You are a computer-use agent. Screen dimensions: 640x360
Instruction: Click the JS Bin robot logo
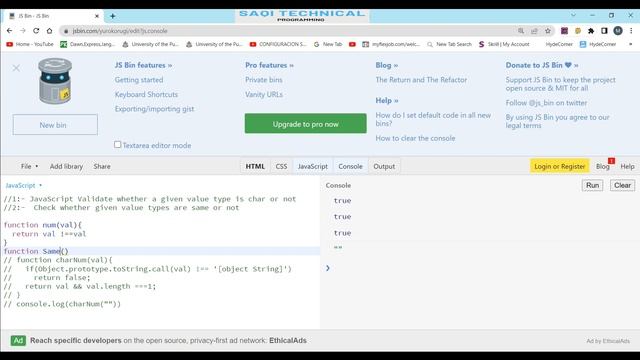[x=55, y=81]
